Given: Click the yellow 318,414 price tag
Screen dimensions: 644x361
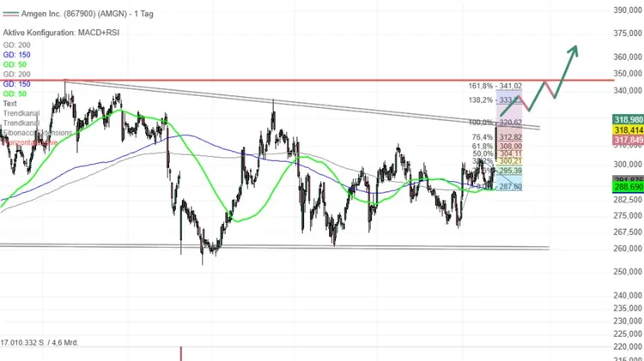Looking at the screenshot, I should (629, 129).
